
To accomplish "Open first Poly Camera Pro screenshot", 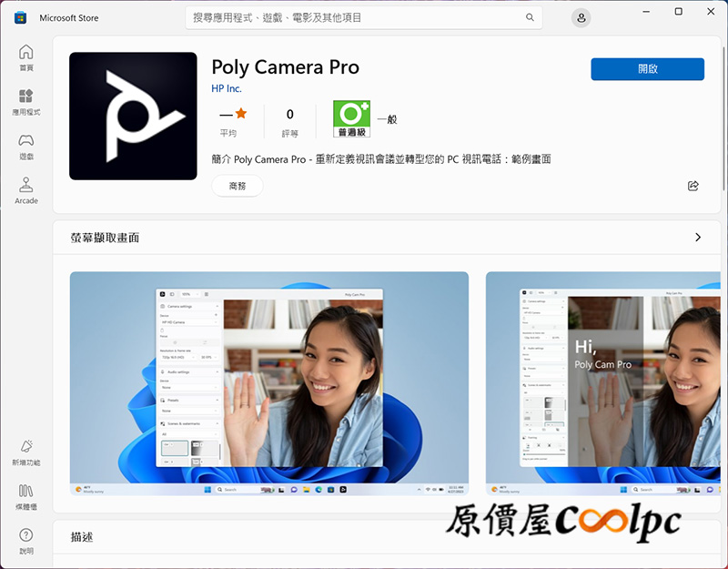I will coord(268,383).
